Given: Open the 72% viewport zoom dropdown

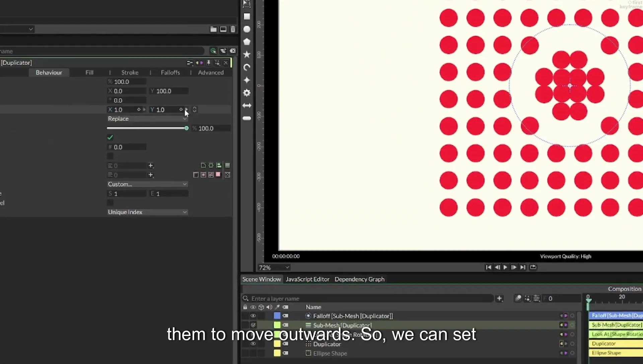Looking at the screenshot, I should coord(274,268).
